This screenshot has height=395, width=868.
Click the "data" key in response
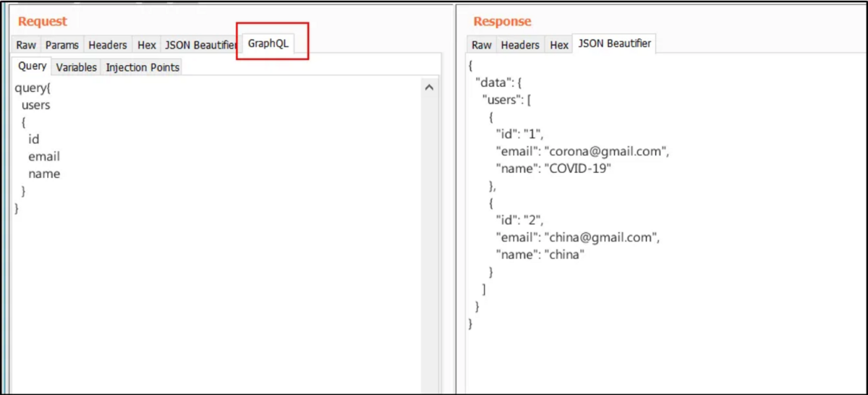pyautogui.click(x=493, y=82)
